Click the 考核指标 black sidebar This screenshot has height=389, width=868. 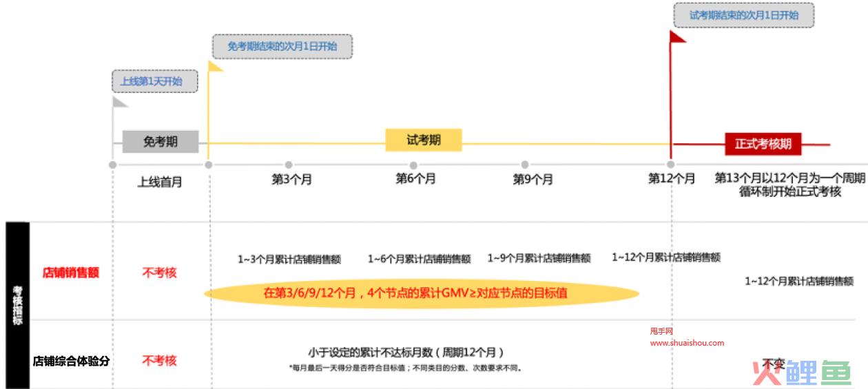coord(18,305)
